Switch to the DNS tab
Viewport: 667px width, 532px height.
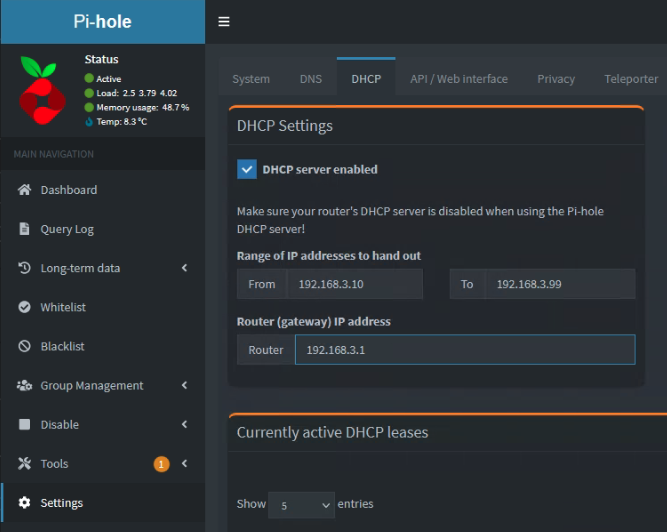coord(311,79)
